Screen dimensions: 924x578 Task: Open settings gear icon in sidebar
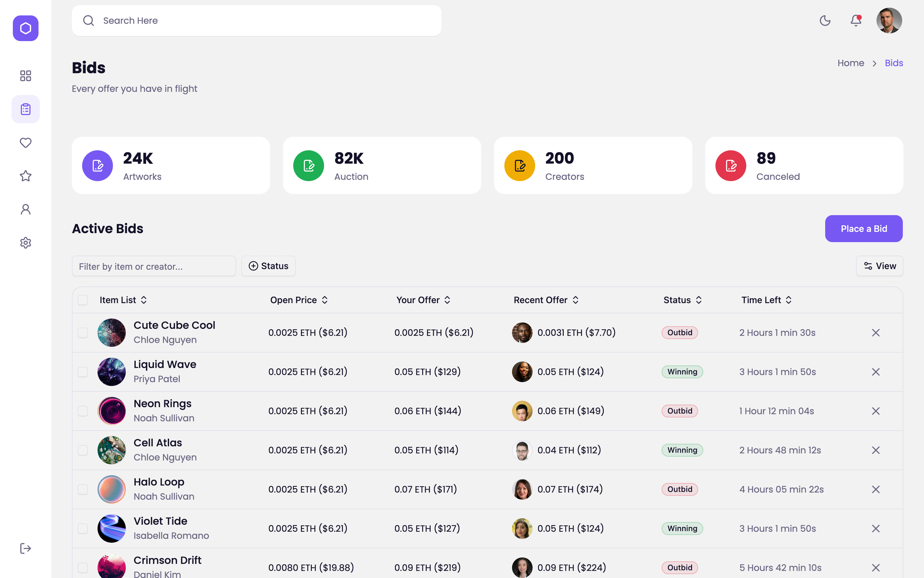(26, 243)
